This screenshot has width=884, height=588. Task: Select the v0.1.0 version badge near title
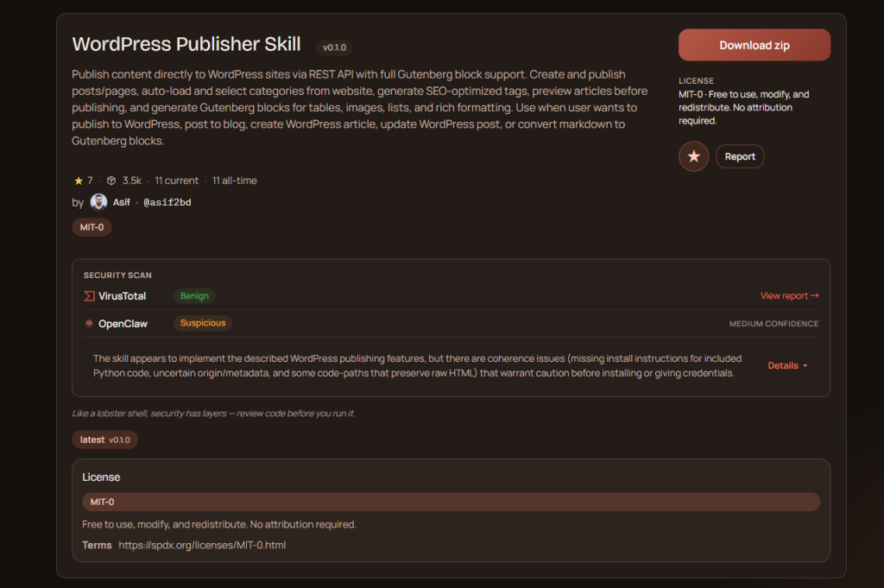[334, 47]
